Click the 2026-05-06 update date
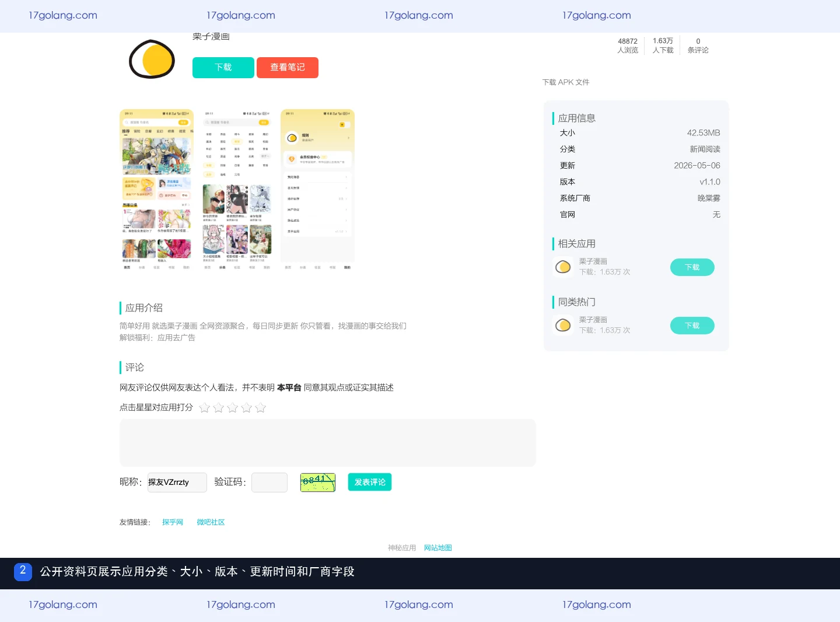The image size is (840, 622). click(x=697, y=166)
